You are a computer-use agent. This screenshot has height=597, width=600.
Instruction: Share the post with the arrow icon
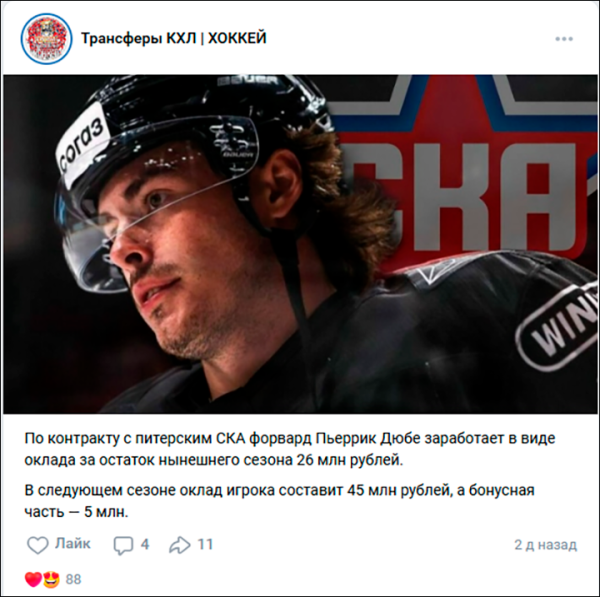[179, 545]
